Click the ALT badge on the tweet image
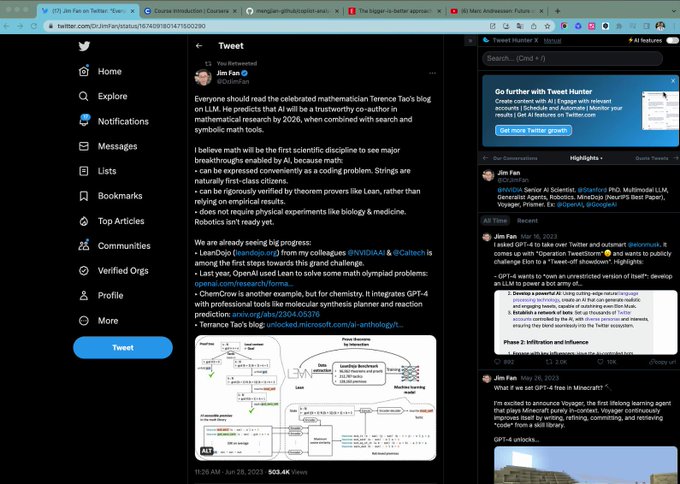The height and width of the screenshot is (484, 680). pos(207,451)
